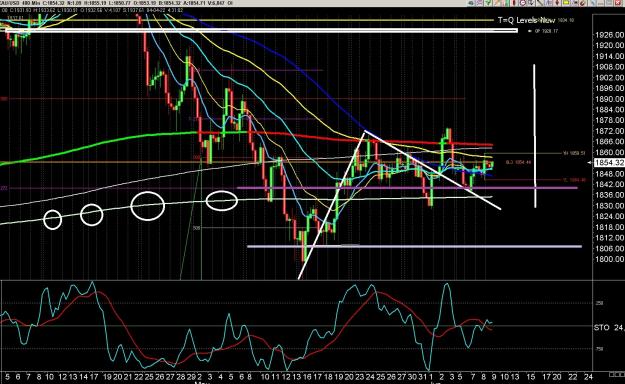Viewport: 625px width, 384px height.
Task: Click the 480 Min timeframe in title bar
Action: [32, 3]
